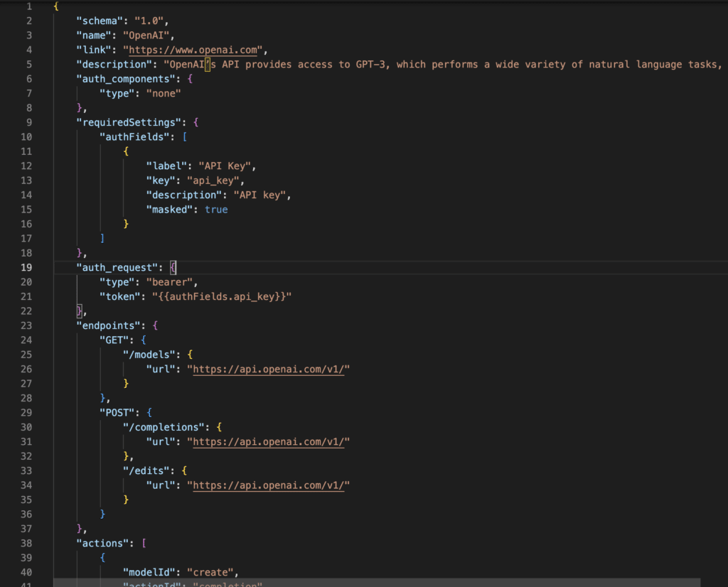Click the "key" key on line 13
The height and width of the screenshot is (587, 728).
click(x=161, y=181)
